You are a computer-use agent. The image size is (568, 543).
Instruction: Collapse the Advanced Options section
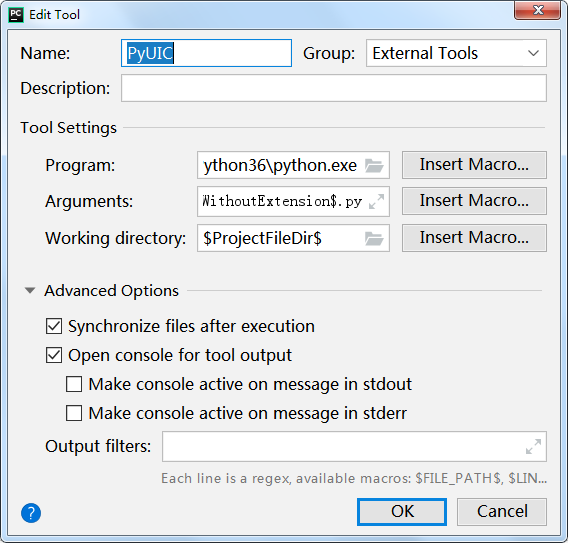30,291
